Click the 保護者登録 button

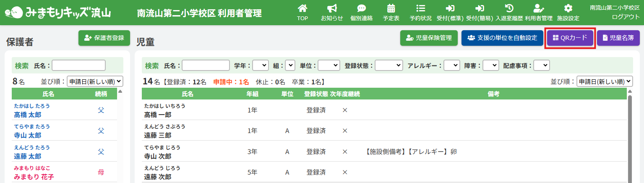(x=104, y=38)
